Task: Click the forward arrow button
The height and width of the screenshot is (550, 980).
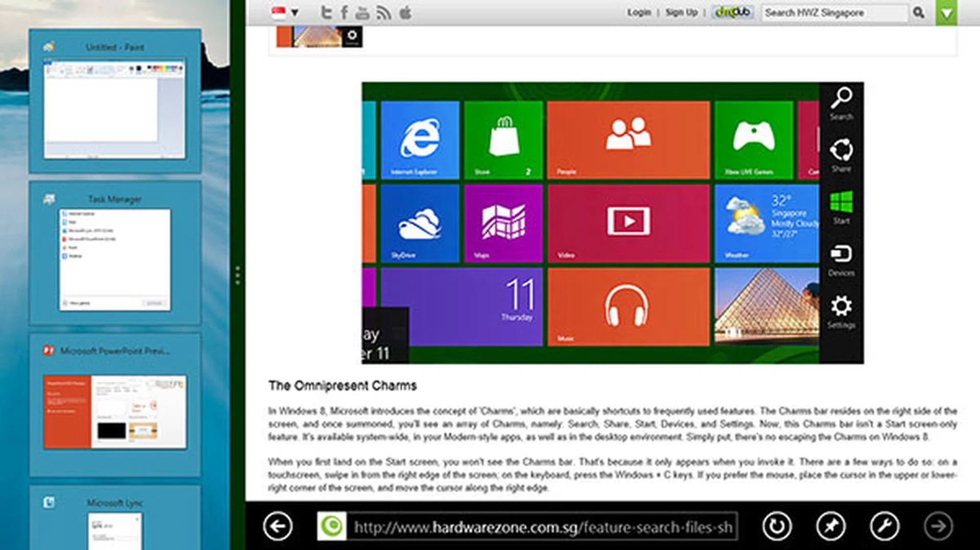Action: pos(938,526)
